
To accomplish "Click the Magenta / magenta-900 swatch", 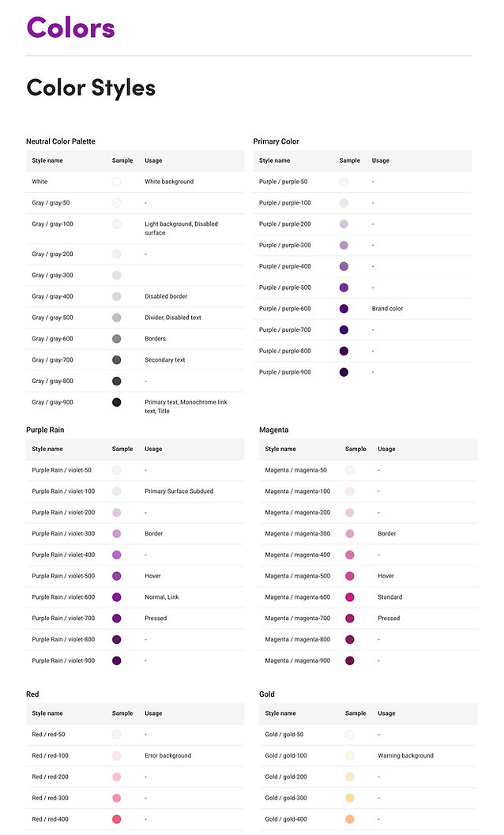I will click(x=350, y=660).
